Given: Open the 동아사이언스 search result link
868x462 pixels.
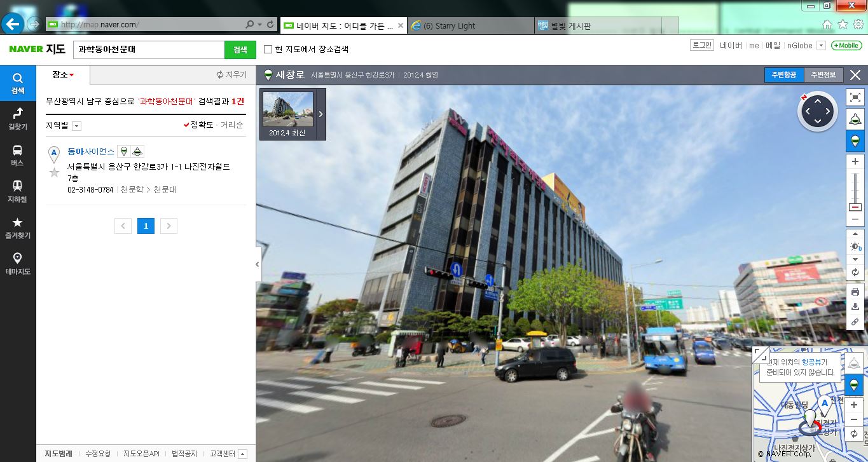Looking at the screenshot, I should (91, 151).
